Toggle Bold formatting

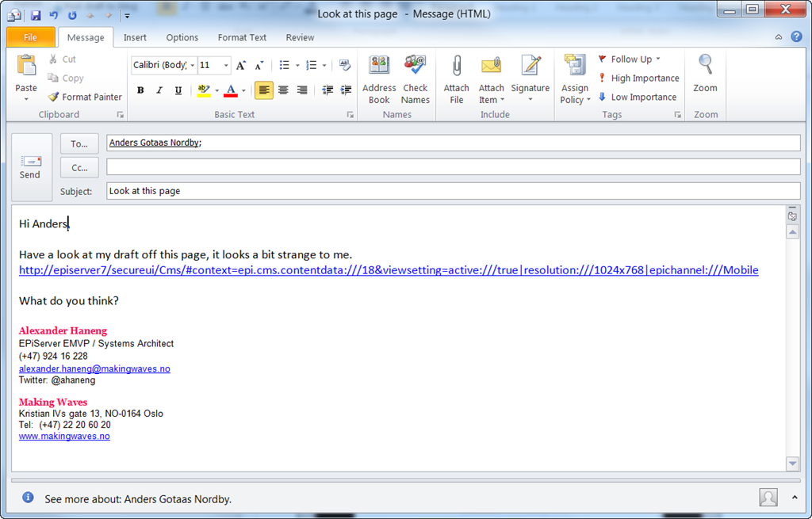pyautogui.click(x=140, y=90)
